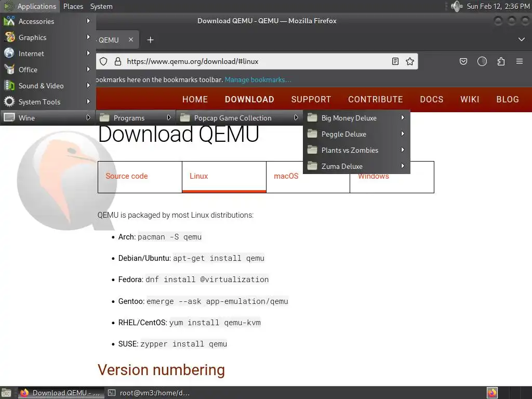Expand arrow next to Zuma Deluxe
The width and height of the screenshot is (532, 399).
pyautogui.click(x=403, y=166)
